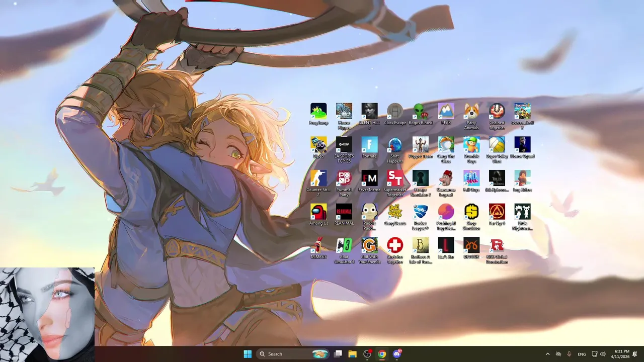
Task: Open Task View on the taskbar
Action: point(338,354)
